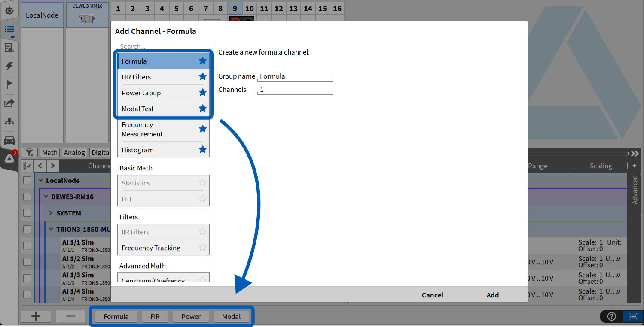This screenshot has height=327, width=644.
Task: Collapse the TRION3-1850-MU tree group
Action: tap(52, 230)
